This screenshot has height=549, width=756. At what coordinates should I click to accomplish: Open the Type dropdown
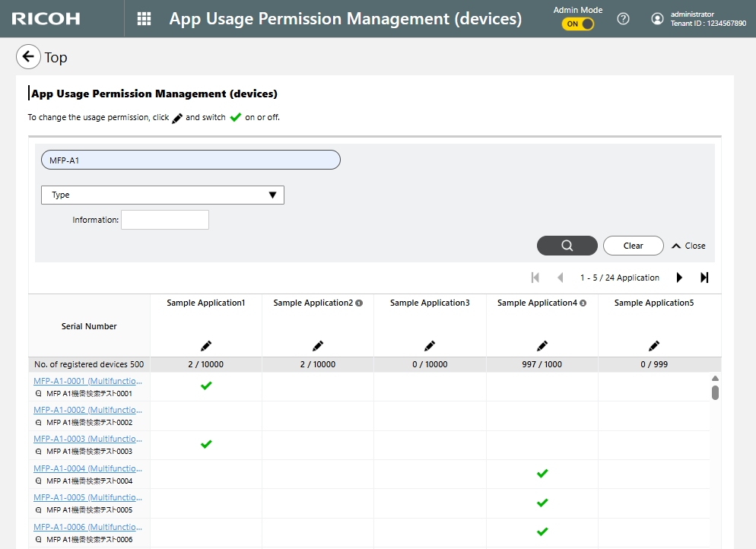click(x=163, y=195)
